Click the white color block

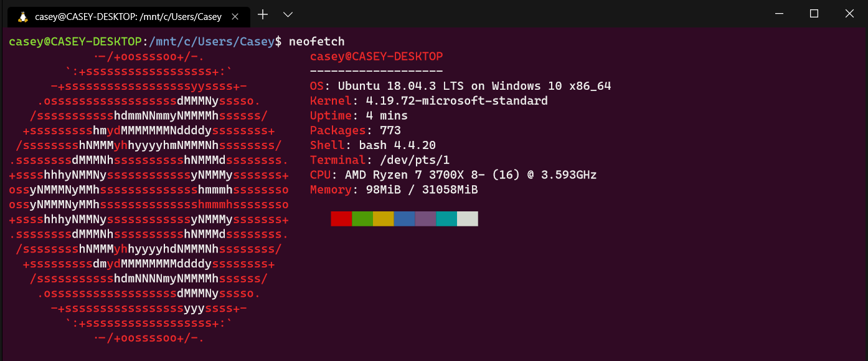pos(468,219)
